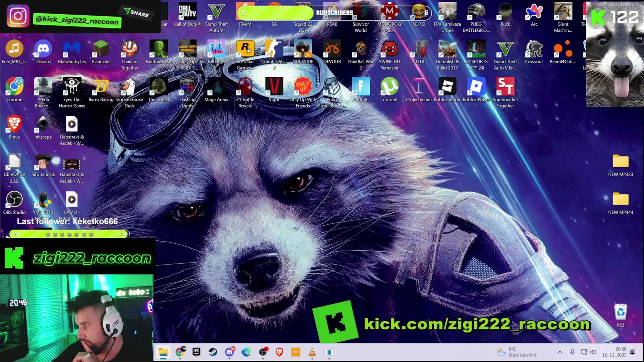The height and width of the screenshot is (362, 644).
Task: Open Grand Theft Auto V Enhanced icon
Action: coord(505,55)
